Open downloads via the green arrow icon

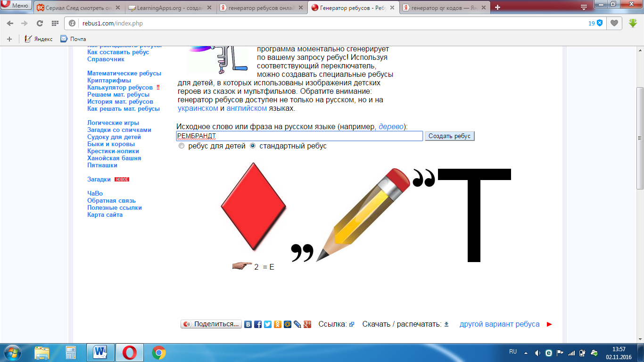coord(633,23)
